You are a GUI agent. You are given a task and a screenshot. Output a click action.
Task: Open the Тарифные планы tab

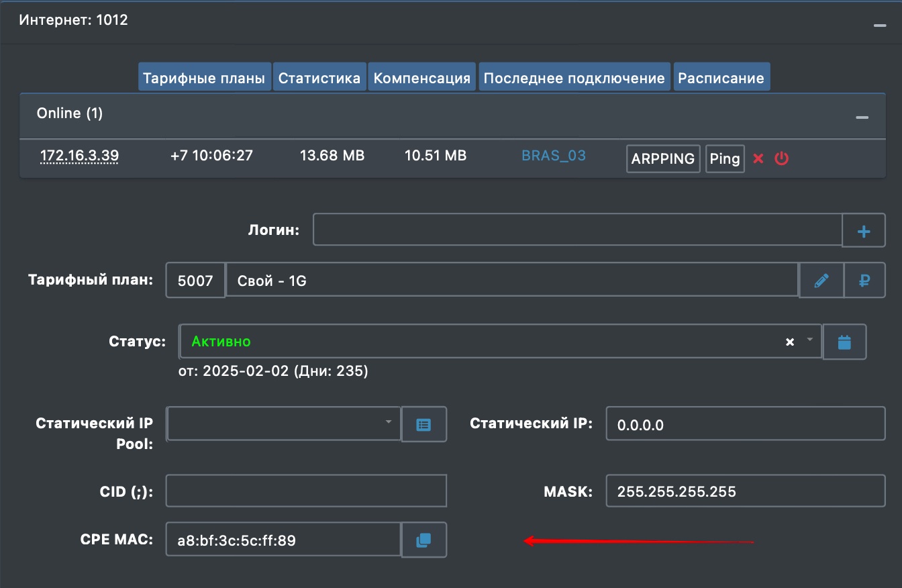click(204, 78)
